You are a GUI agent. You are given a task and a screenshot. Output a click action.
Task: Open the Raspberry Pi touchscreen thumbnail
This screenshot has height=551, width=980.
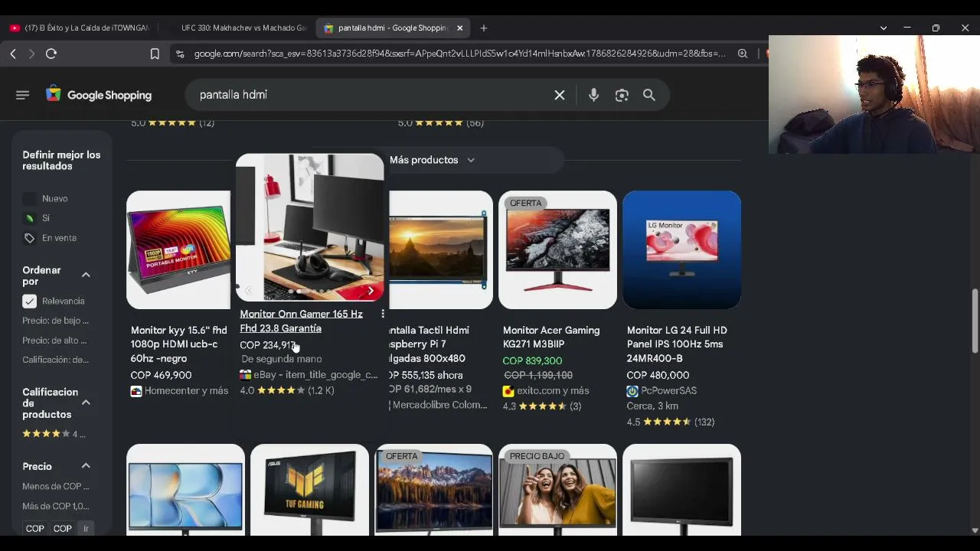[441, 250]
